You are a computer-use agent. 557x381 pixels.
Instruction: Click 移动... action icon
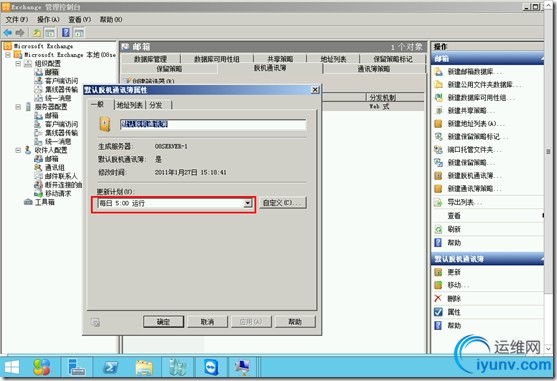[438, 285]
